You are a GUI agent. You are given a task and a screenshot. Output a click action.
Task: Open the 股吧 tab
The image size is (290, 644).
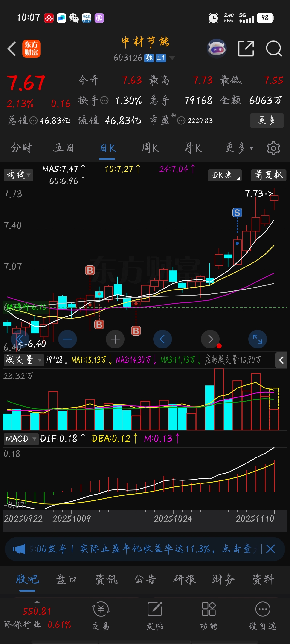click(x=28, y=579)
